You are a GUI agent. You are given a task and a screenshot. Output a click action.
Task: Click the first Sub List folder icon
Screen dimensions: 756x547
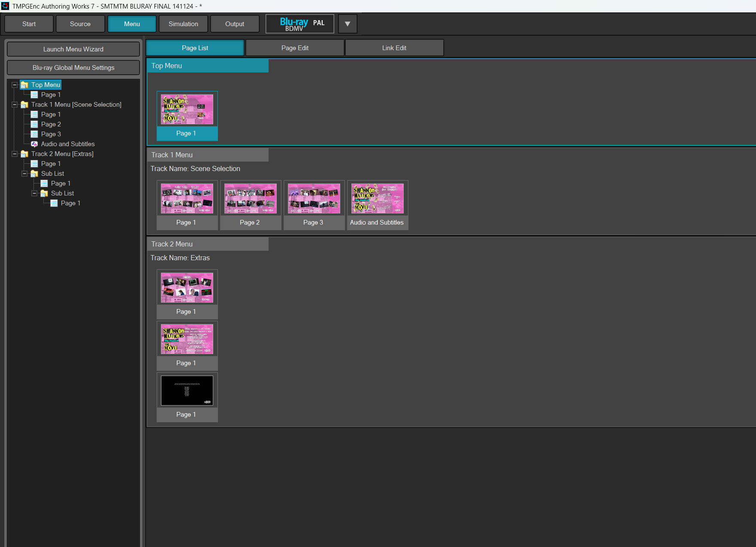point(34,174)
